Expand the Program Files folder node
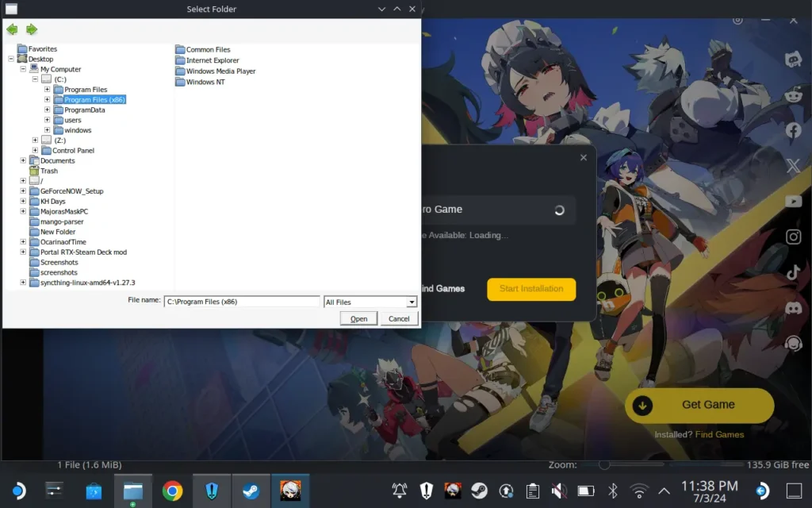 coord(47,90)
